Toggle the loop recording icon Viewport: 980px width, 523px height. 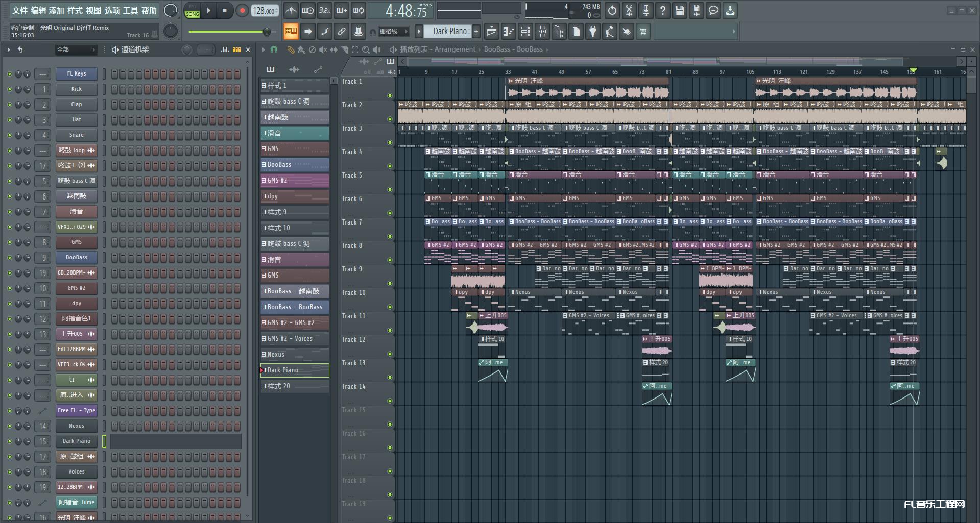358,10
